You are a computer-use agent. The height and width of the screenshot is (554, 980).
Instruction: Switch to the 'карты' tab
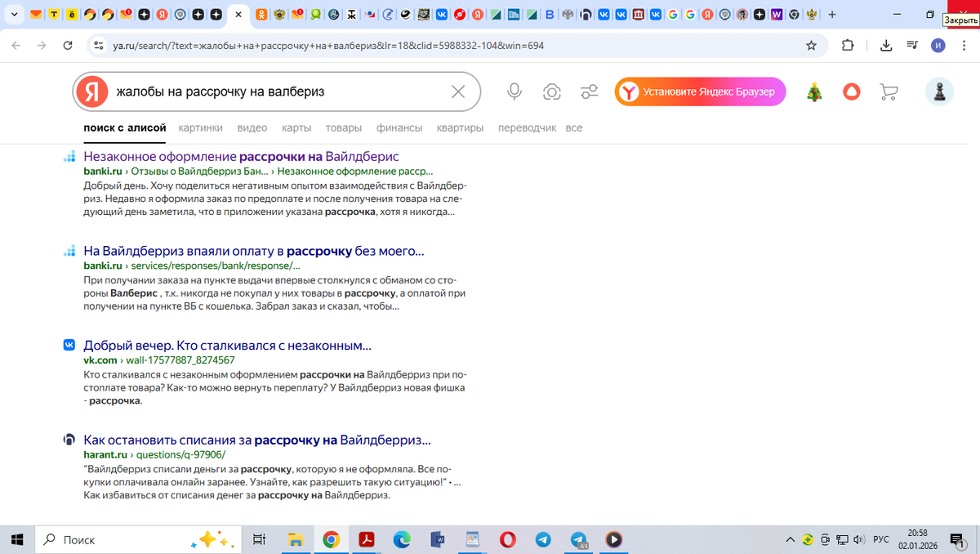(x=296, y=128)
